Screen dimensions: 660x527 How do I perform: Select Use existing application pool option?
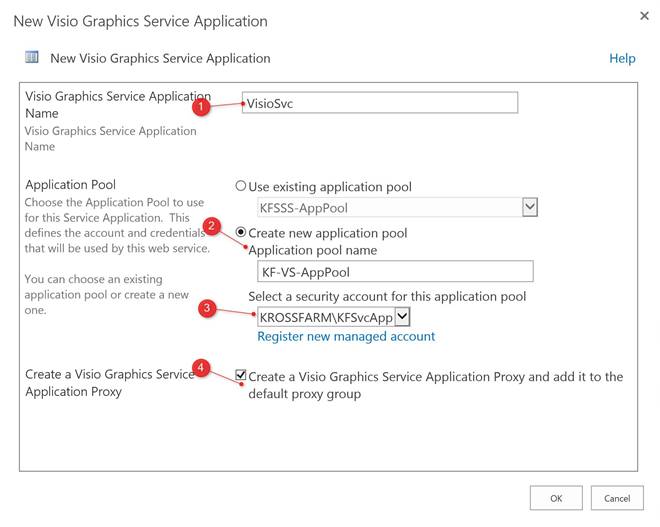(x=240, y=186)
